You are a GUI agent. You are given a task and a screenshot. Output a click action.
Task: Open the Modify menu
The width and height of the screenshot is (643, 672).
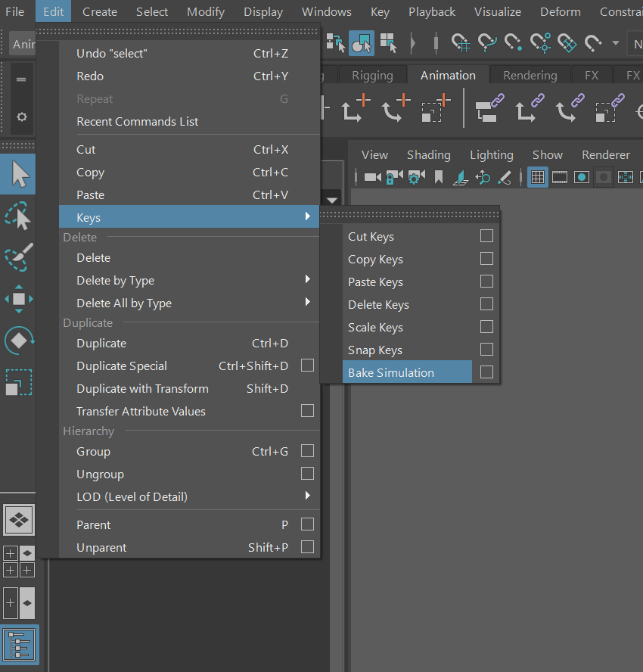tap(206, 11)
